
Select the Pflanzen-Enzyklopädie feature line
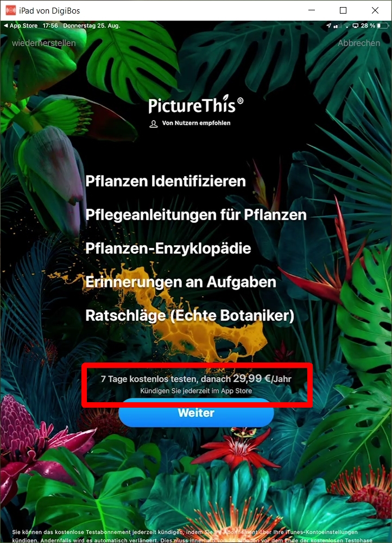tap(168, 248)
